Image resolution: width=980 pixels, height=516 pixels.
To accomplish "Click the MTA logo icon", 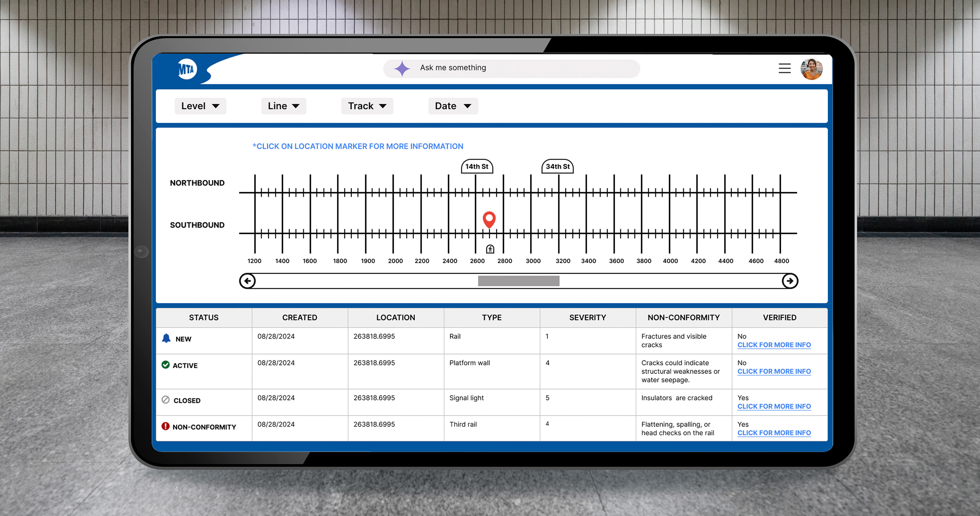I will [x=187, y=69].
